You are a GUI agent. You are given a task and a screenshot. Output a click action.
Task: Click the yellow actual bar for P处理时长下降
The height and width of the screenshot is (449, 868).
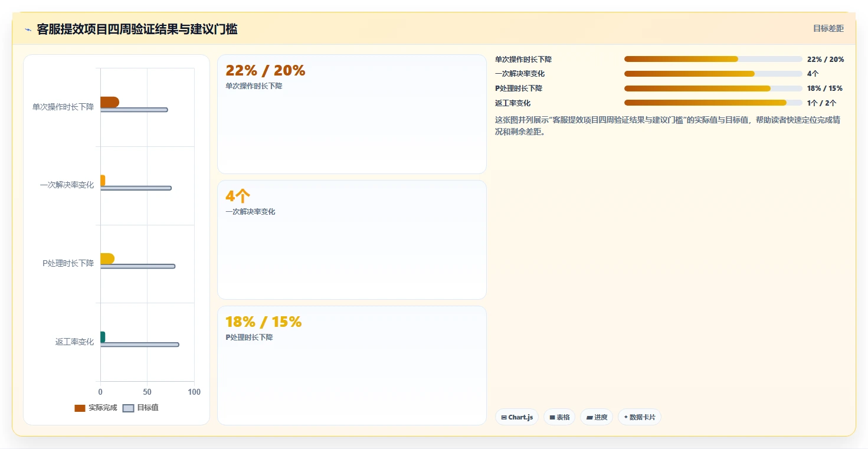[x=107, y=259]
